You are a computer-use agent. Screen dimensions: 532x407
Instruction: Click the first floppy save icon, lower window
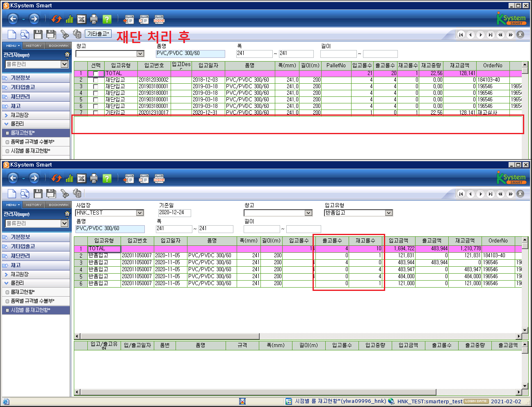(38, 194)
